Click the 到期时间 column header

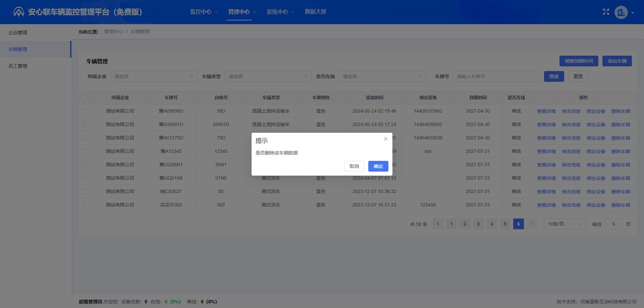pyautogui.click(x=478, y=98)
